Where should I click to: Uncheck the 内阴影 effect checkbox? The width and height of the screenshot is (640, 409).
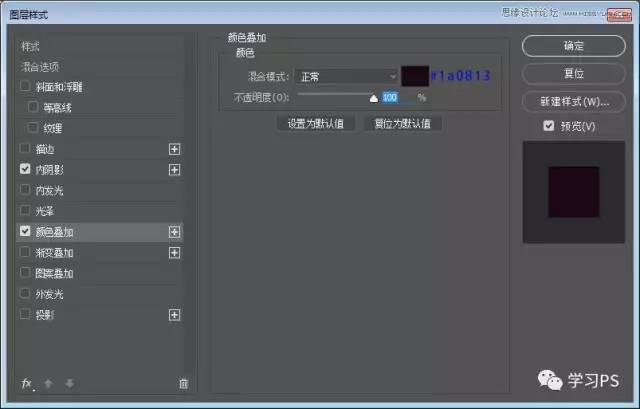coord(25,170)
